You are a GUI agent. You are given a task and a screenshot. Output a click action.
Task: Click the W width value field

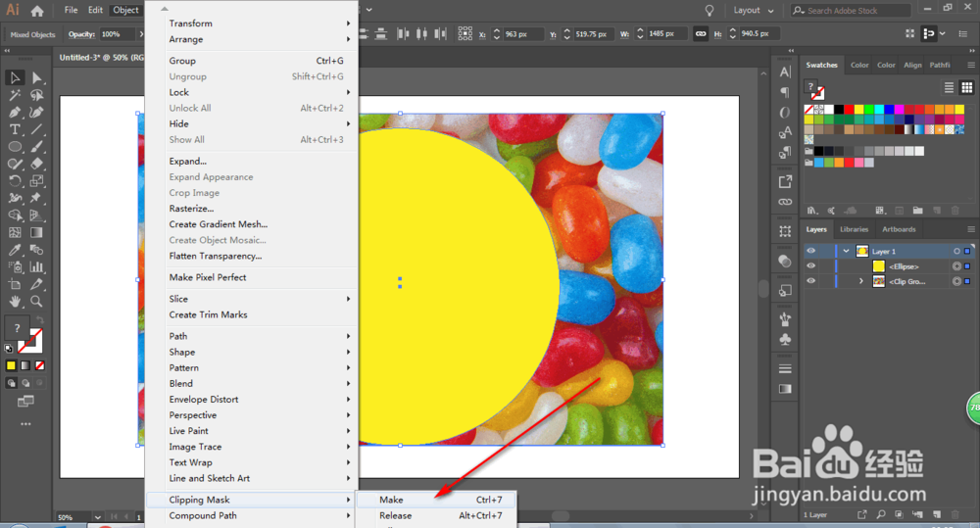(x=665, y=33)
